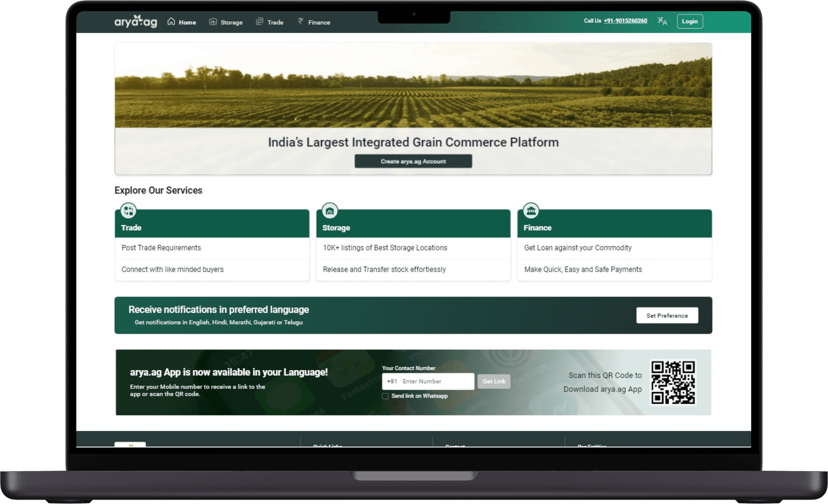
Task: Open the Trade menu item
Action: pos(270,22)
